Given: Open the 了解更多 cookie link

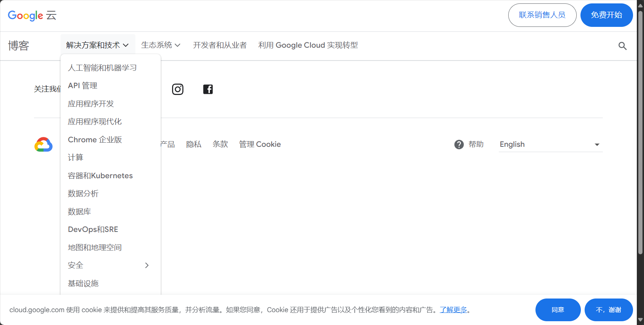Looking at the screenshot, I should 453,310.
